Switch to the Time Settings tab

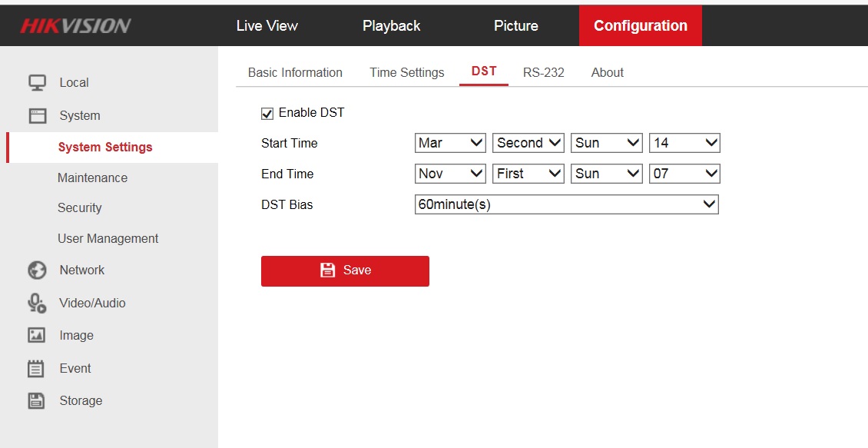(x=406, y=72)
